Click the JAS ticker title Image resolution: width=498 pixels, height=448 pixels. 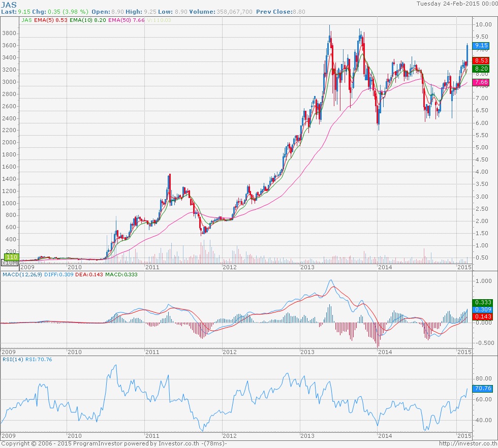point(9,5)
